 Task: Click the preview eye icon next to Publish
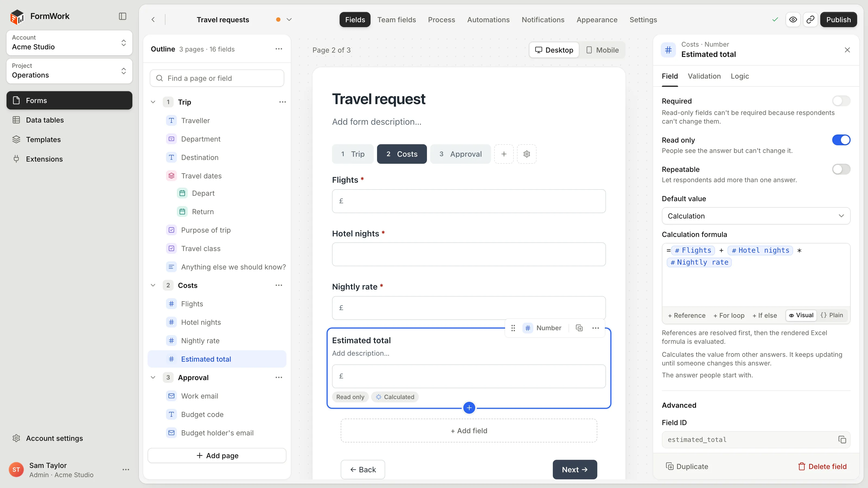coord(793,20)
